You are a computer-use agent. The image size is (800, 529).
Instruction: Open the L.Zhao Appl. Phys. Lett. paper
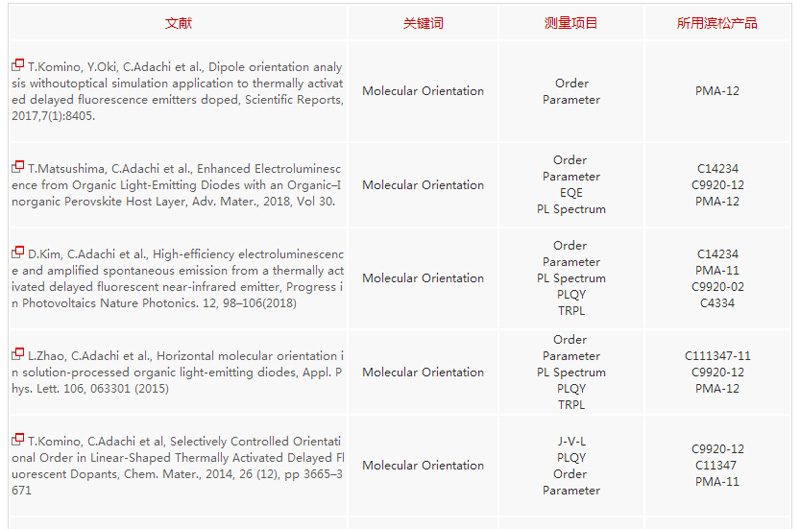(x=178, y=372)
